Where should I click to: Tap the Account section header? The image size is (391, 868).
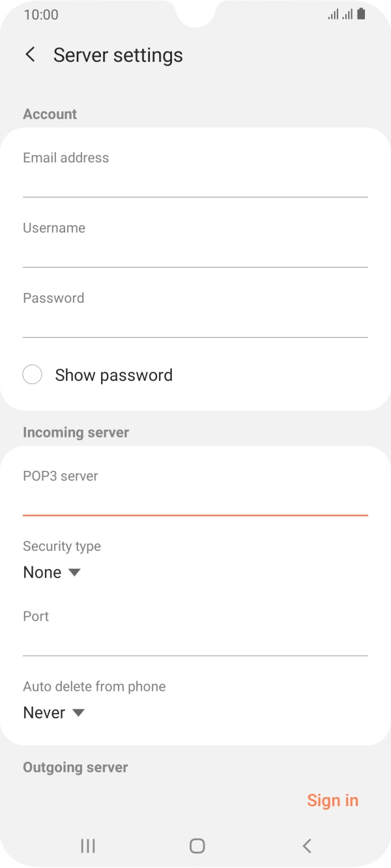point(50,113)
